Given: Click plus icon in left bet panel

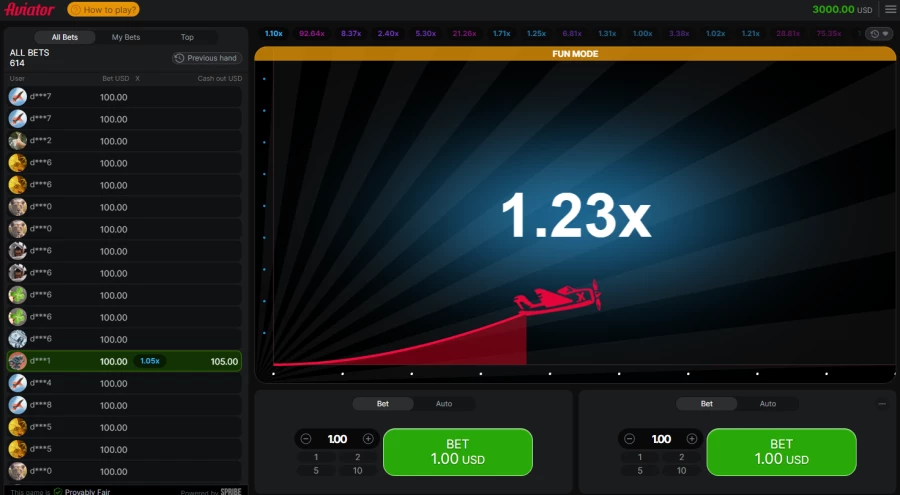Looking at the screenshot, I should pyautogui.click(x=368, y=439).
